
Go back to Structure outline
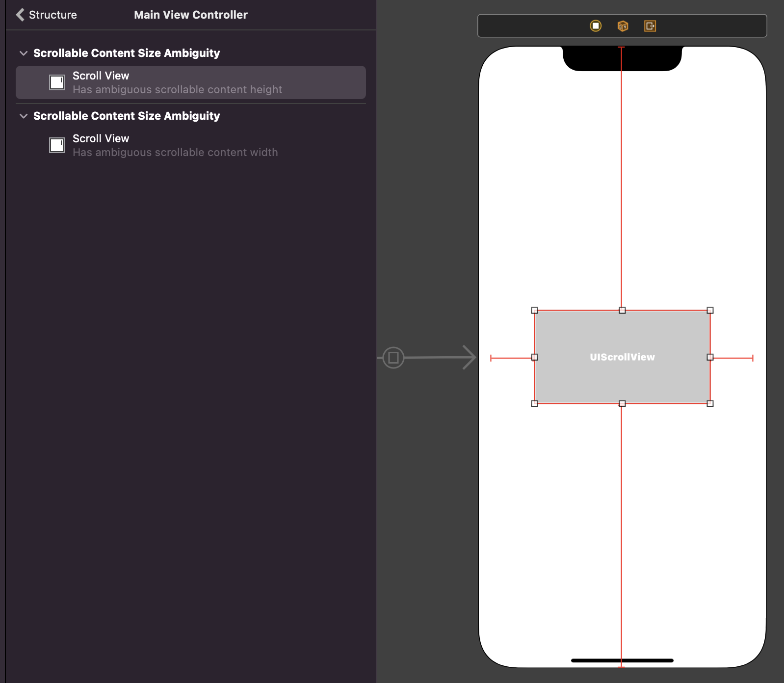46,15
